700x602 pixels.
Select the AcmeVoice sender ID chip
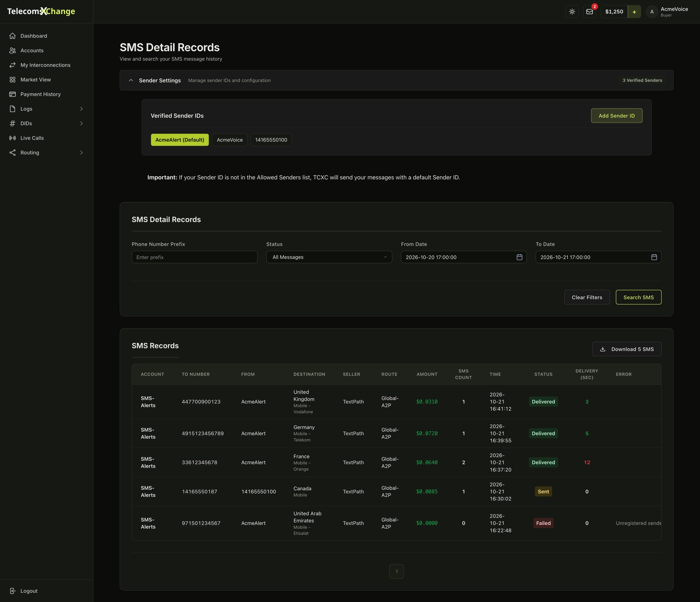pyautogui.click(x=230, y=140)
